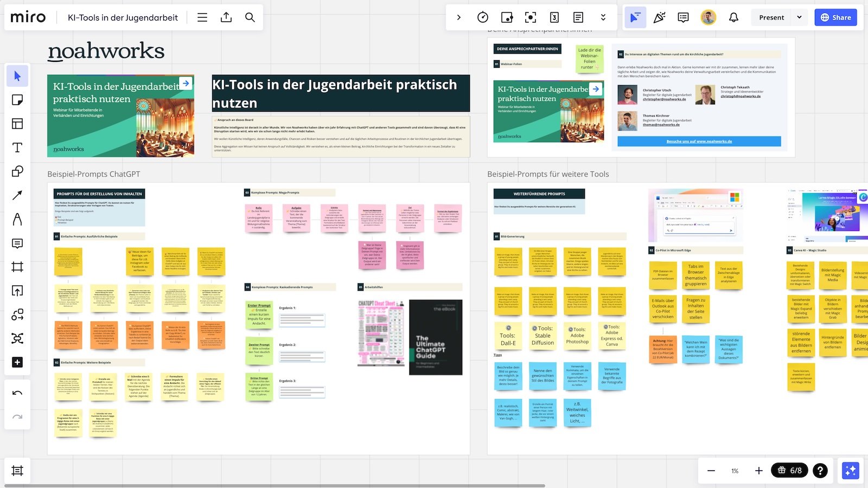Viewport: 868px width, 488px height.
Task: Choose the shapes tool
Action: click(17, 171)
